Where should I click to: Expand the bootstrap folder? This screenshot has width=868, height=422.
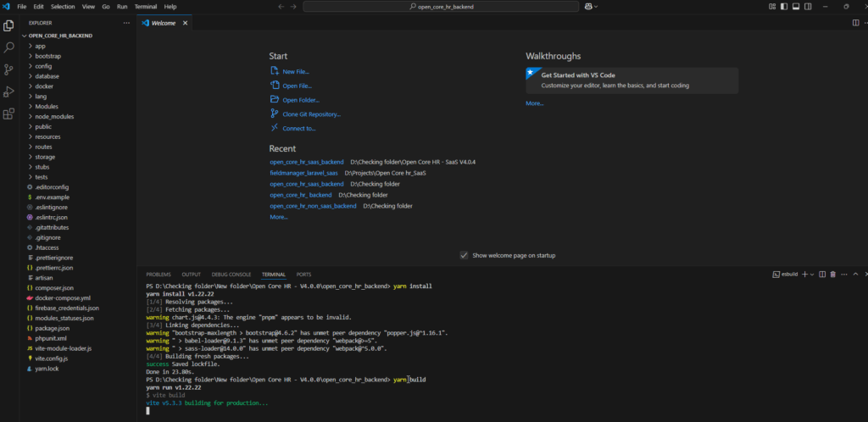[48, 56]
